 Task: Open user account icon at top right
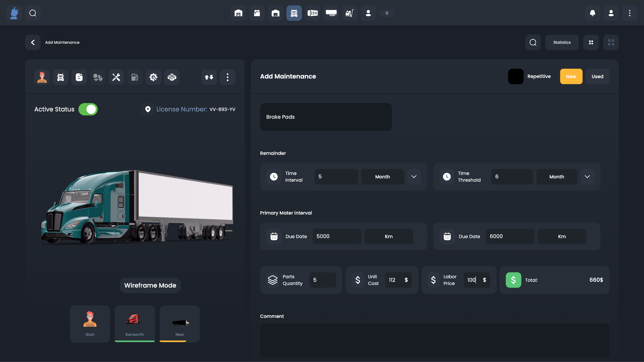[x=611, y=13]
